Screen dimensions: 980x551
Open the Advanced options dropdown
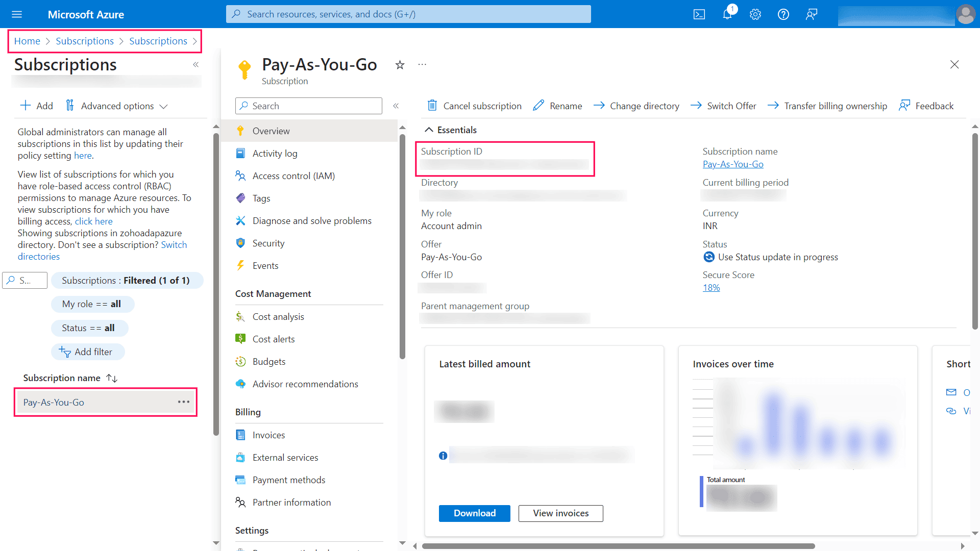pos(117,106)
